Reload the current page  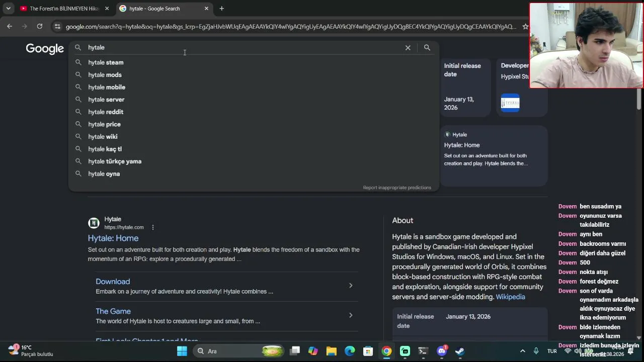(40, 27)
